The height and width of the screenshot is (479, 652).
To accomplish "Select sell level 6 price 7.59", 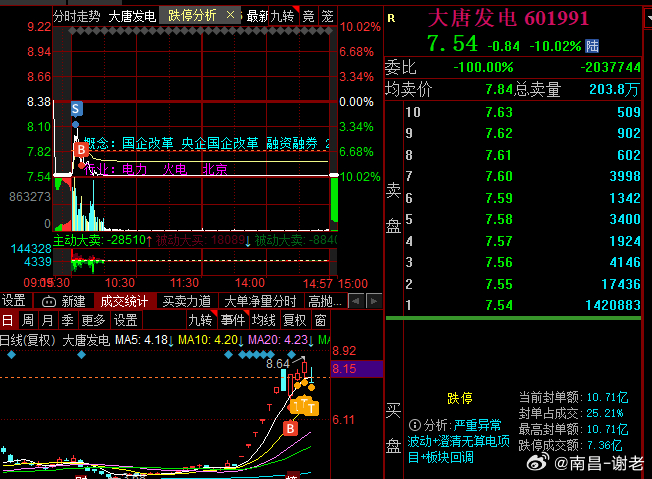I will pyautogui.click(x=499, y=198).
